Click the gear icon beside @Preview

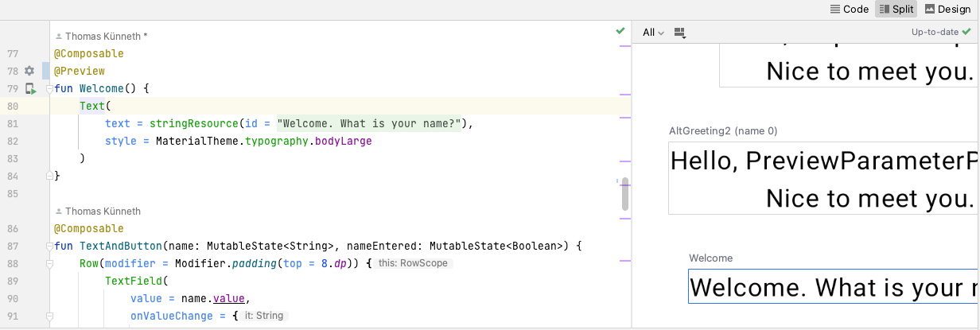[30, 71]
